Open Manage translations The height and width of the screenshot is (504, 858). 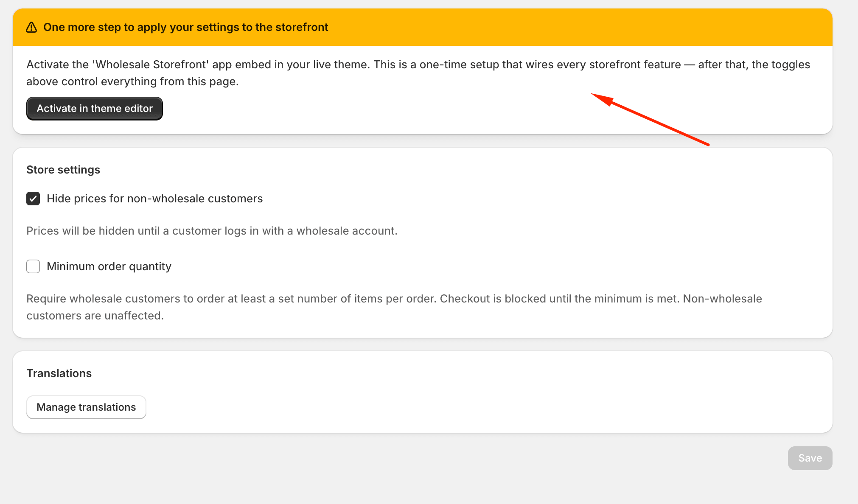coord(86,407)
